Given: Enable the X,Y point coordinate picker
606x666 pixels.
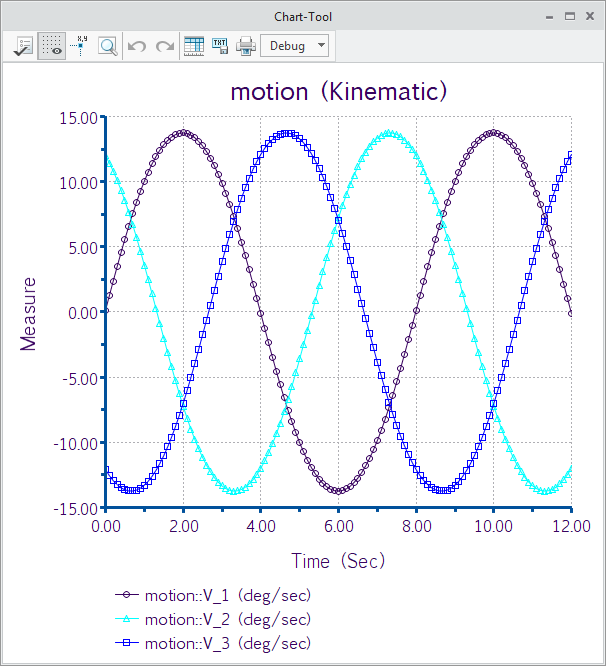Looking at the screenshot, I should pos(80,46).
